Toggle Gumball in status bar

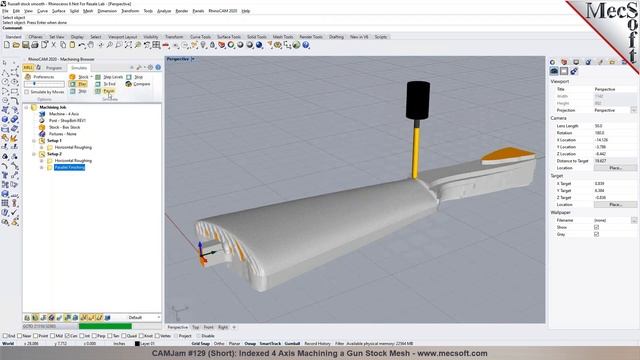[292, 344]
